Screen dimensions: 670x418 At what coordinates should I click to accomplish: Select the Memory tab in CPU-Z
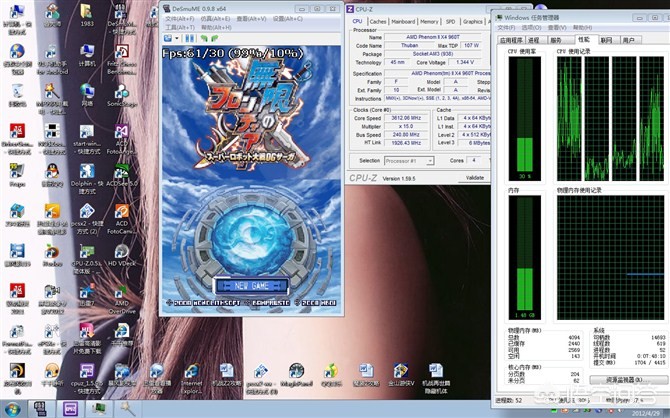tap(429, 21)
